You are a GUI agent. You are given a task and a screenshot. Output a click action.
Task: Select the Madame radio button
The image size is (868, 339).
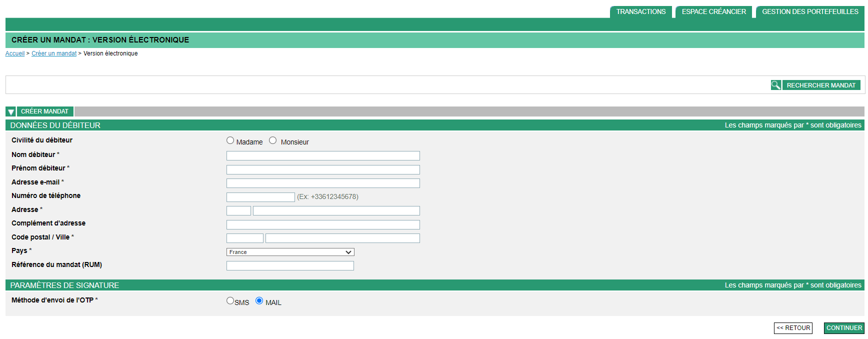(230, 140)
